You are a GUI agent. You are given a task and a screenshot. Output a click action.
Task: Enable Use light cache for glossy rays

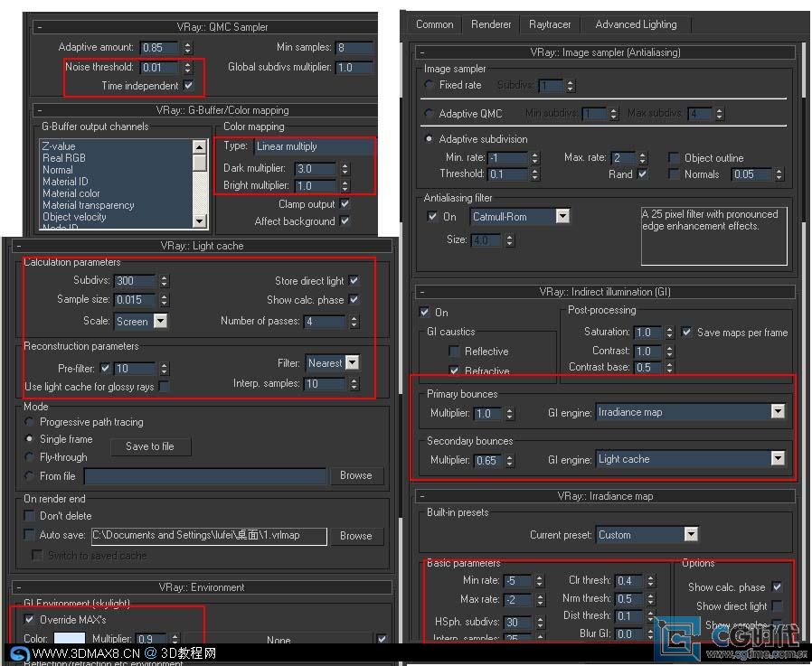(164, 386)
